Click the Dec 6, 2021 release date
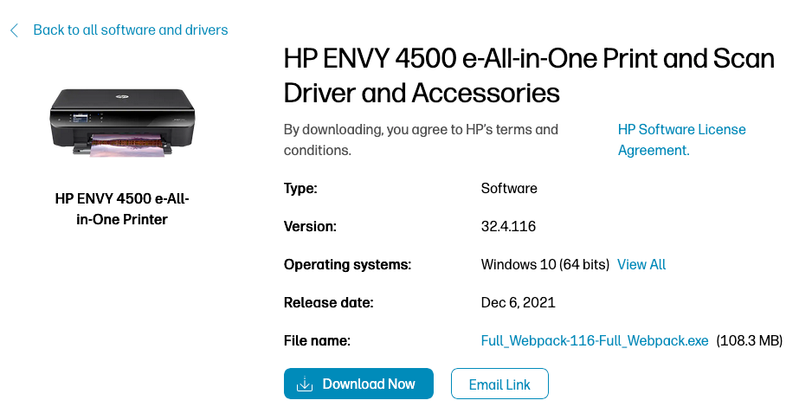This screenshot has height=414, width=799. pos(518,303)
